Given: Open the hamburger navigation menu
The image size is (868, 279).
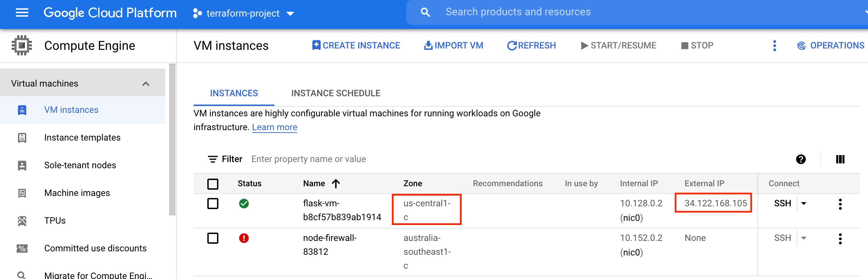Looking at the screenshot, I should (22, 13).
